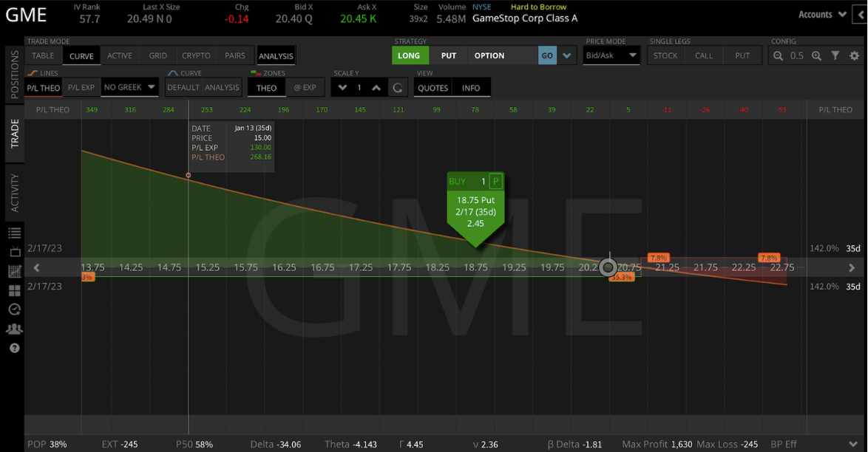Select the zoom-out magnifier in Config
Viewport: 868px width, 452px height.
click(x=779, y=55)
